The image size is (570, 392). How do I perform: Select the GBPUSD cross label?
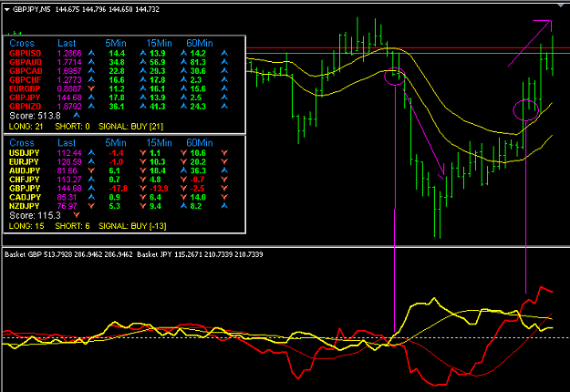(x=26, y=54)
